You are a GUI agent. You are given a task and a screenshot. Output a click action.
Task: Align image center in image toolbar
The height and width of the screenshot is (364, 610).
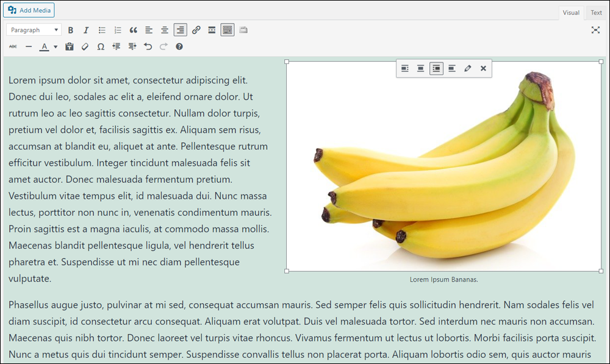(420, 68)
